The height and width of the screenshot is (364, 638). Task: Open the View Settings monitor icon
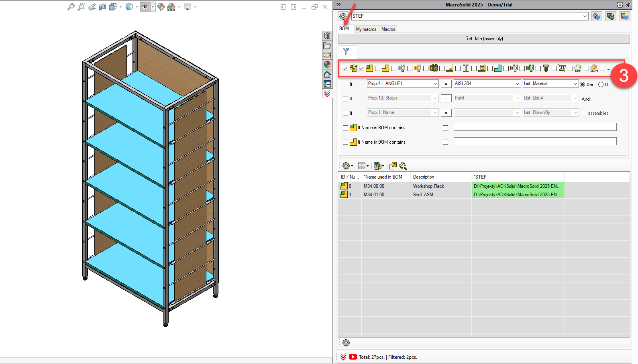(x=188, y=7)
